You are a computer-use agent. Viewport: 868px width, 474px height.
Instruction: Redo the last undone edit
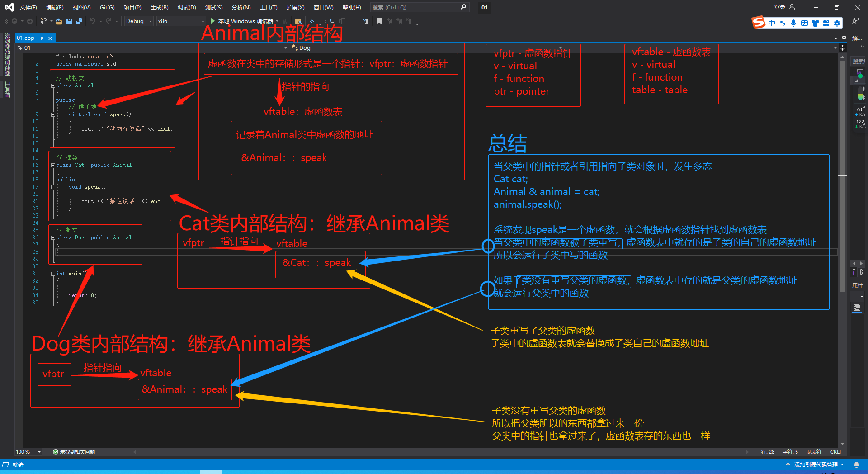click(108, 21)
